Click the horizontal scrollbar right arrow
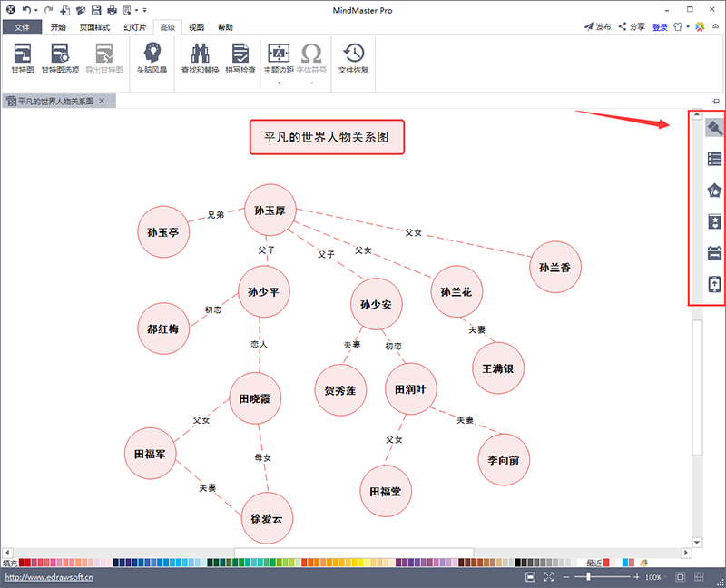Viewport: 726px width, 588px height. 686,553
